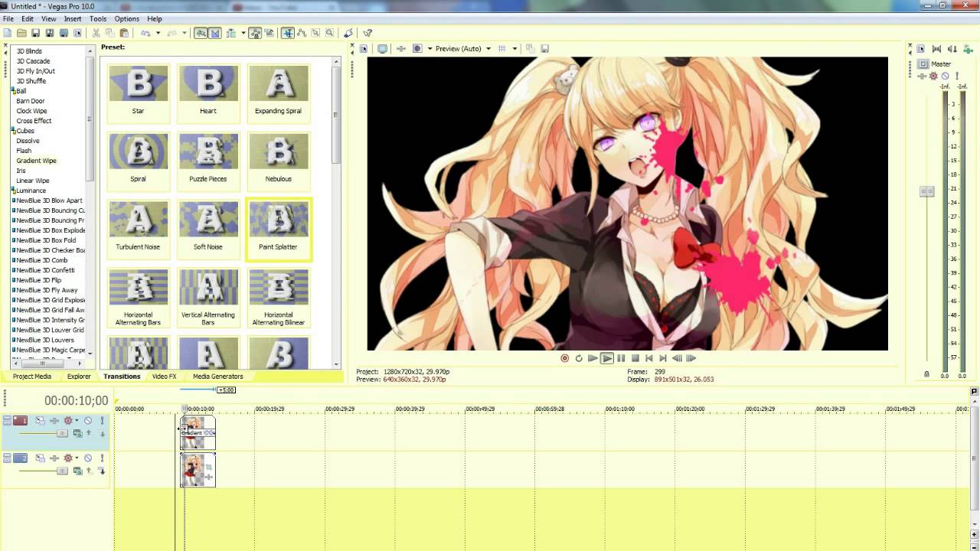Click track 2 opacity level slider
The image size is (980, 551).
[x=62, y=471]
